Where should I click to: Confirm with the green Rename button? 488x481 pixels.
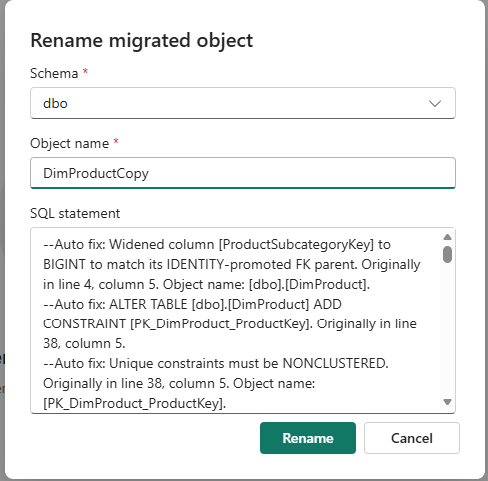(x=308, y=438)
